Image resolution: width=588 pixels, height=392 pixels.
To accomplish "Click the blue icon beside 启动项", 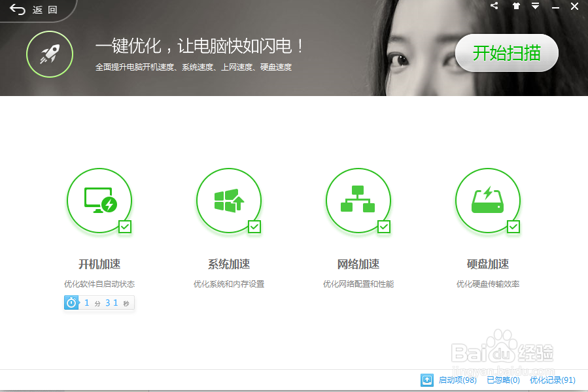I will click(x=426, y=380).
